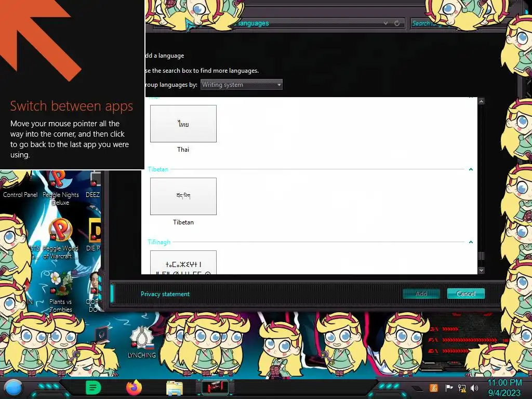
Task: Select the Thai language tile
Action: (183, 124)
